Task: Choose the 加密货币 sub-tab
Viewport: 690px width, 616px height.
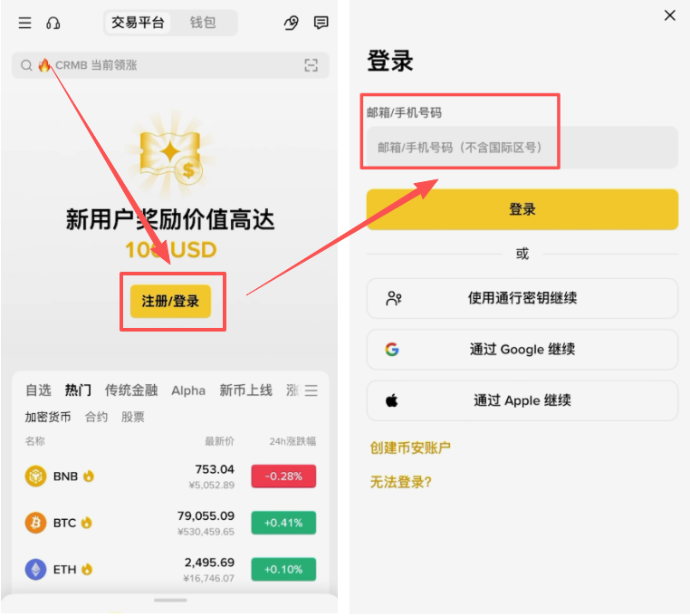Action: pos(47,417)
